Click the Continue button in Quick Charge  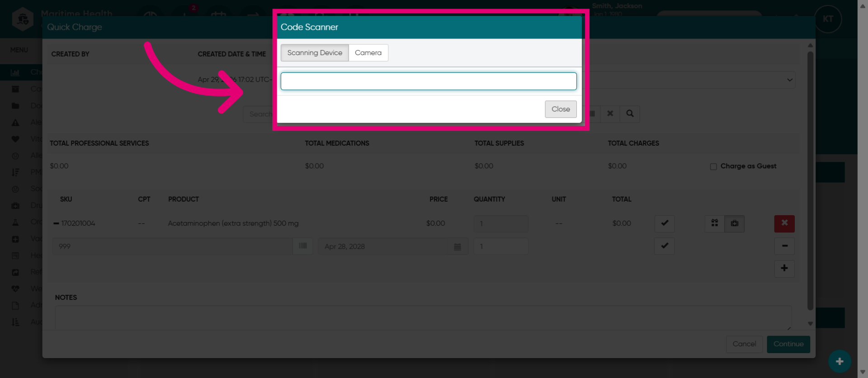point(788,344)
